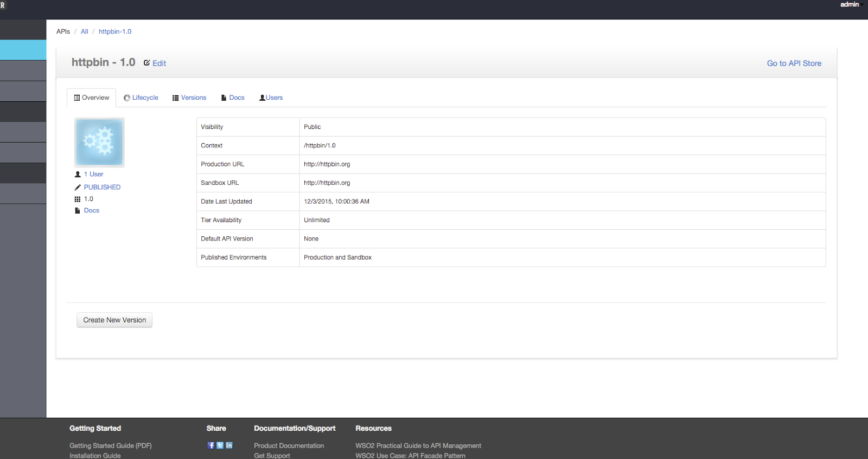Image resolution: width=868 pixels, height=459 pixels.
Task: Click the Tier Availability value Unlimited
Action: [316, 220]
